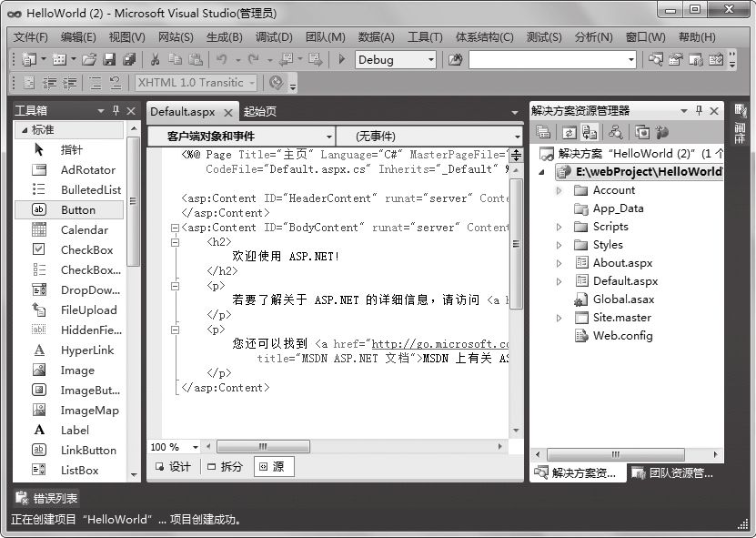Click the Undo arrow icon
This screenshot has height=538, width=756.
tap(221, 59)
